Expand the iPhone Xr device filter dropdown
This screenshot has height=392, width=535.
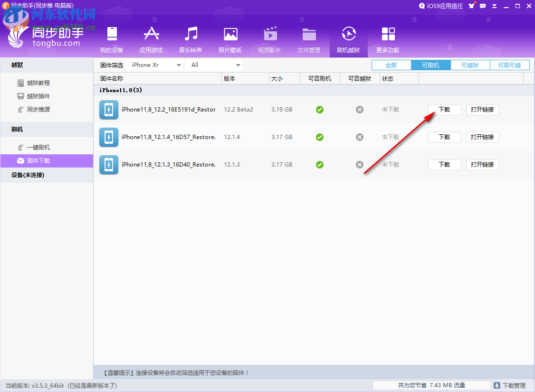point(154,65)
